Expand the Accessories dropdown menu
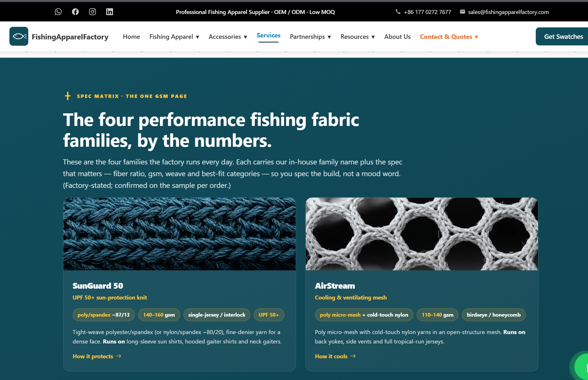Image resolution: width=588 pixels, height=380 pixels. click(228, 37)
